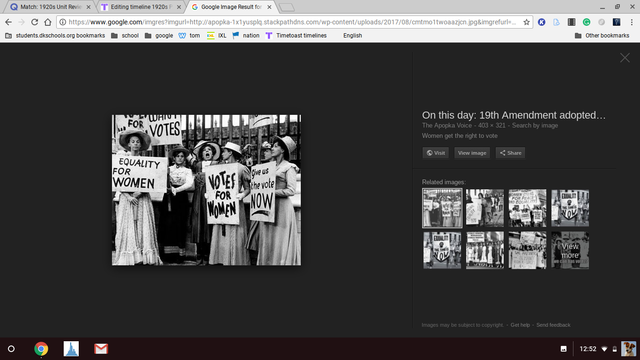Close the Match: 1920s Unit Review tab
The height and width of the screenshot is (360, 640).
coord(89,7)
